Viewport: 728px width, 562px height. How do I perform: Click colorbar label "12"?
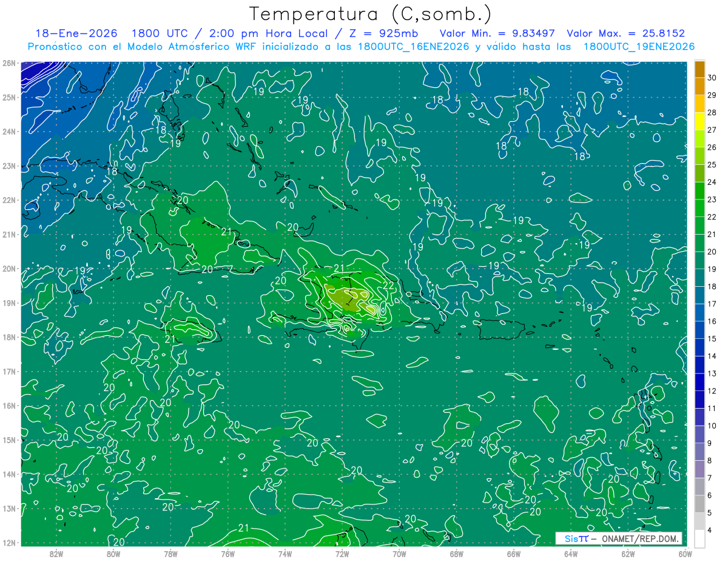click(x=712, y=391)
